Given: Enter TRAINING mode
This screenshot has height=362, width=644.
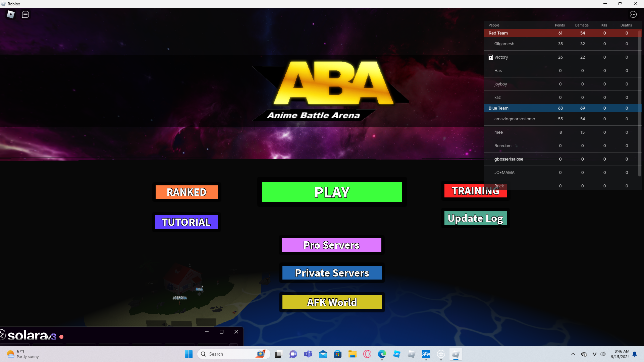Looking at the screenshot, I should (476, 191).
